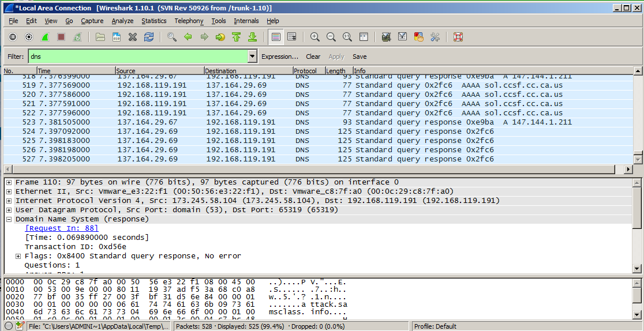Image resolution: width=644 pixels, height=331 pixels.
Task: Start a new live capture
Action: [45, 37]
